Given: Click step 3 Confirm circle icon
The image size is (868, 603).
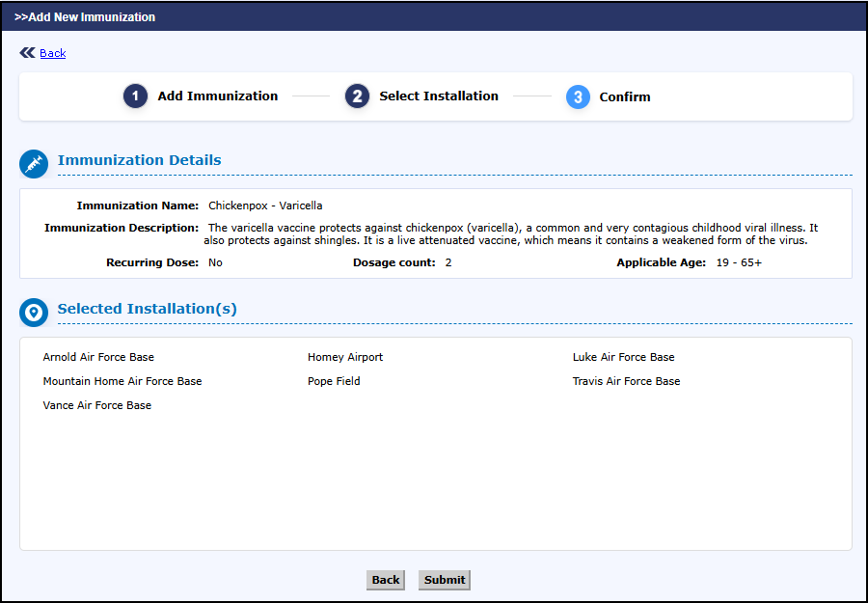Looking at the screenshot, I should pos(578,96).
